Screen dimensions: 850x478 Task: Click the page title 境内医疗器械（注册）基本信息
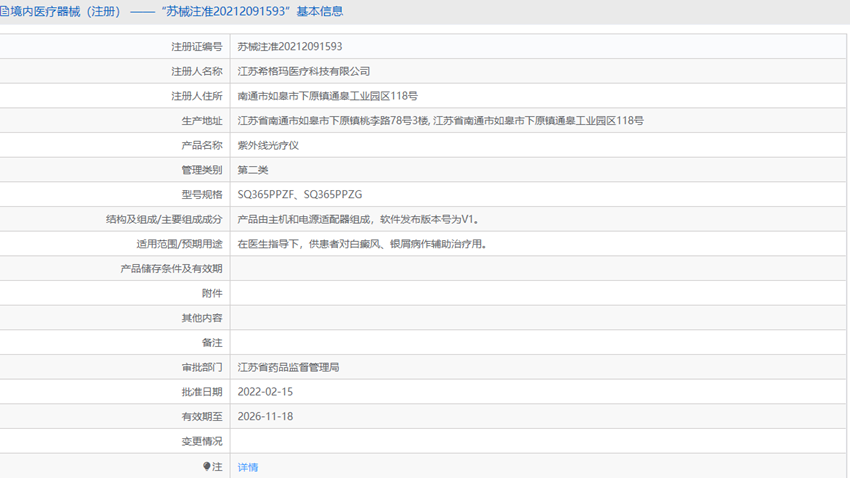(176, 11)
